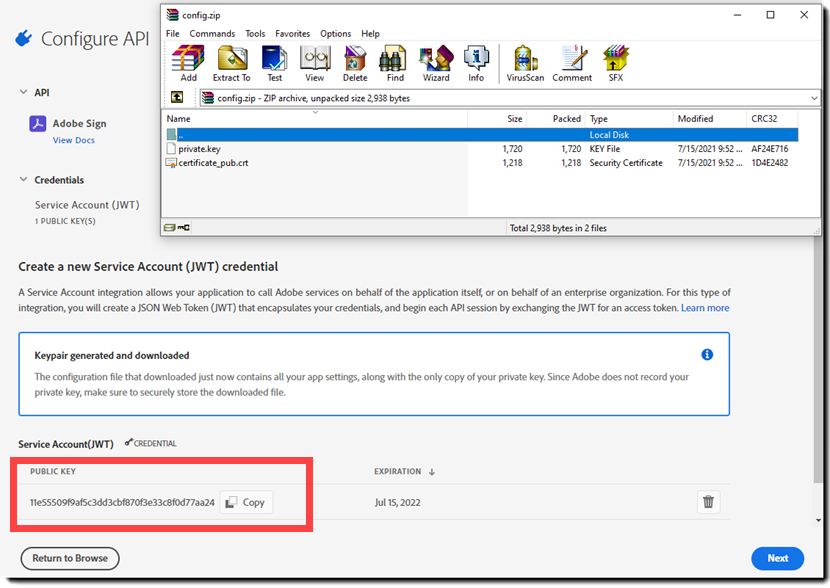The height and width of the screenshot is (588, 830).
Task: Click the CREDENTIAL label tag
Action: click(151, 443)
